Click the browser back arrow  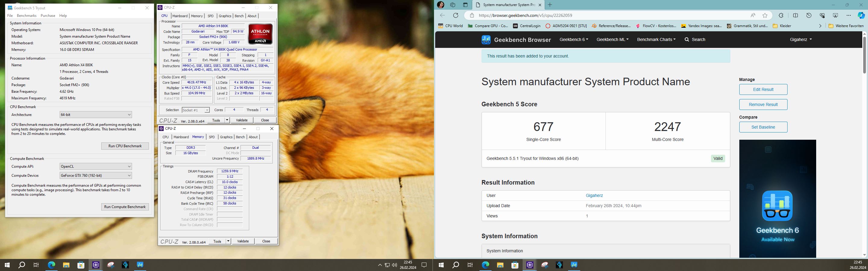(x=442, y=15)
